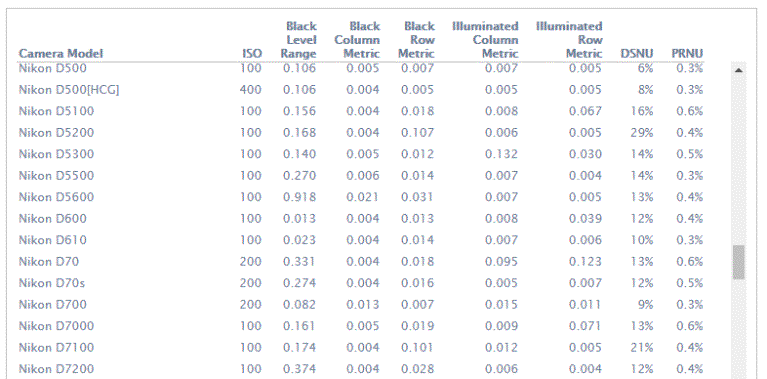
Task: Click Nikon D600 row label
Action: pyautogui.click(x=53, y=219)
